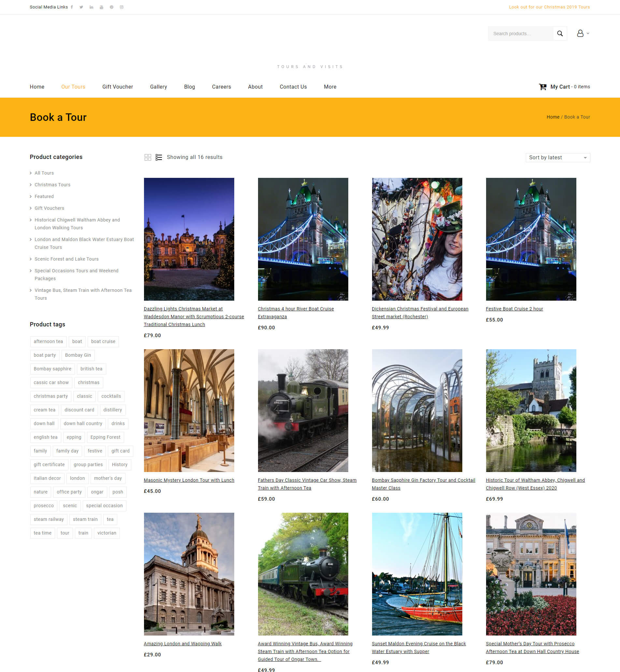Open Amazing London and Wapping Walk link
The image size is (620, 672).
pos(182,644)
